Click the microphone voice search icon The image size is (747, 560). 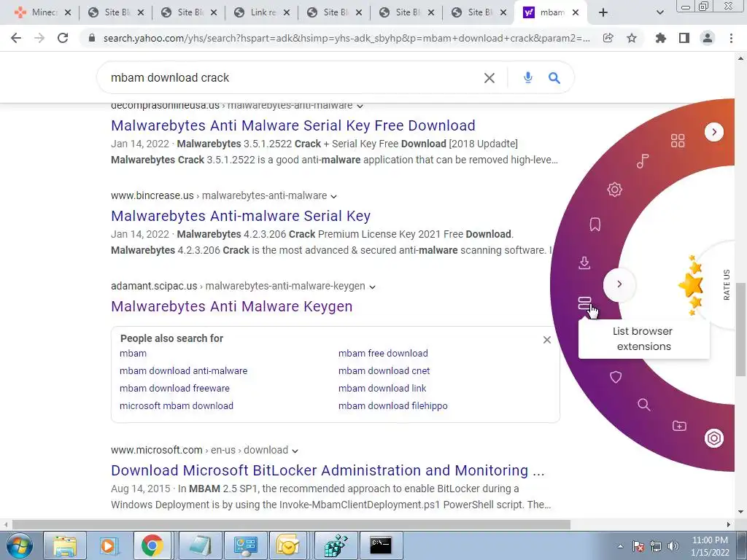pyautogui.click(x=527, y=77)
